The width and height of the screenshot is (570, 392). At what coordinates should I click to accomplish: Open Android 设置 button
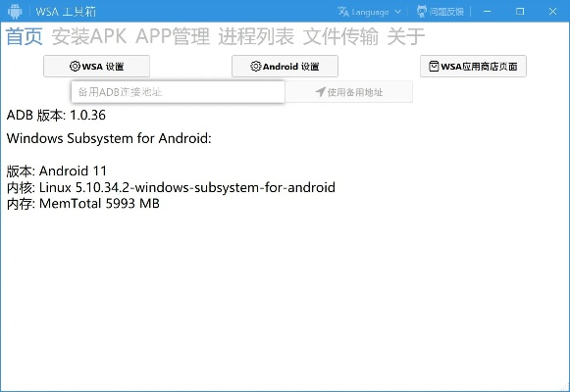285,66
